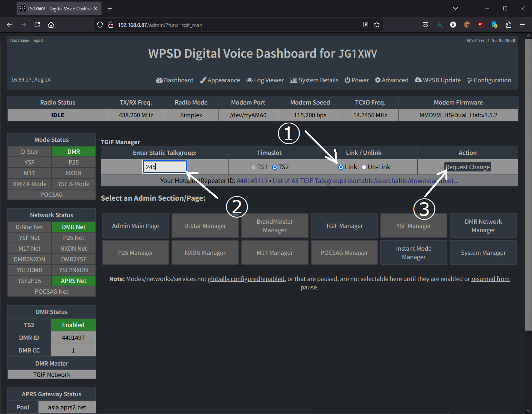Click the /dev/ttyAMA0 modem port cell
This screenshot has width=532, height=414.
pyautogui.click(x=248, y=115)
